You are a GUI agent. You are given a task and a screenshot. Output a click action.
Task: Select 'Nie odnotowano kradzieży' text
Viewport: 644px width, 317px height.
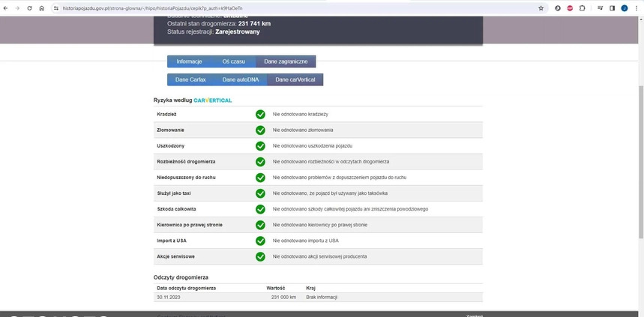coord(300,115)
